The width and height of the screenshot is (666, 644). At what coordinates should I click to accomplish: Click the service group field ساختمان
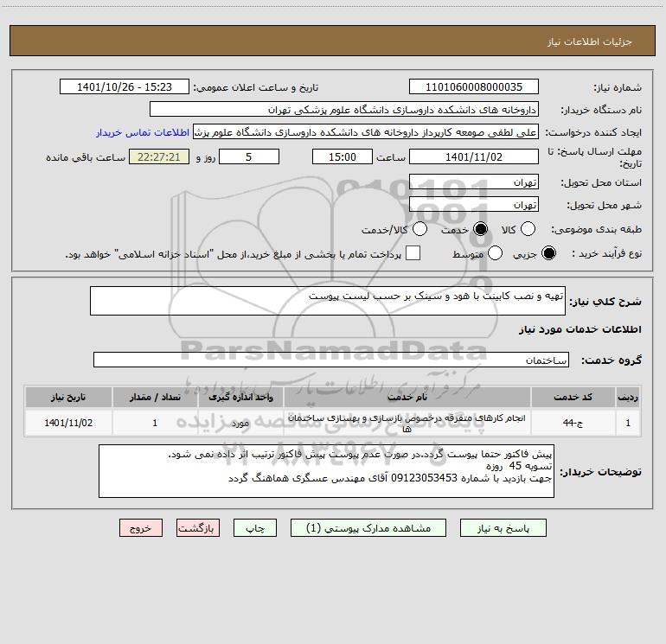pos(331,360)
